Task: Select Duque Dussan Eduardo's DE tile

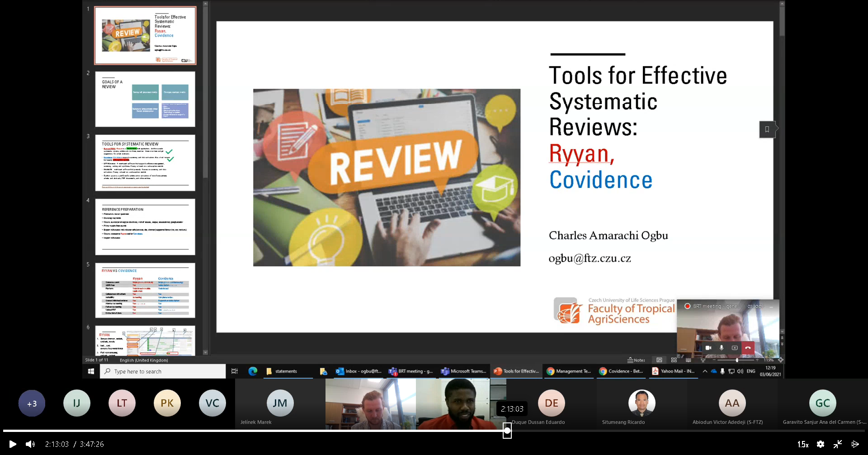Action: [552, 404]
